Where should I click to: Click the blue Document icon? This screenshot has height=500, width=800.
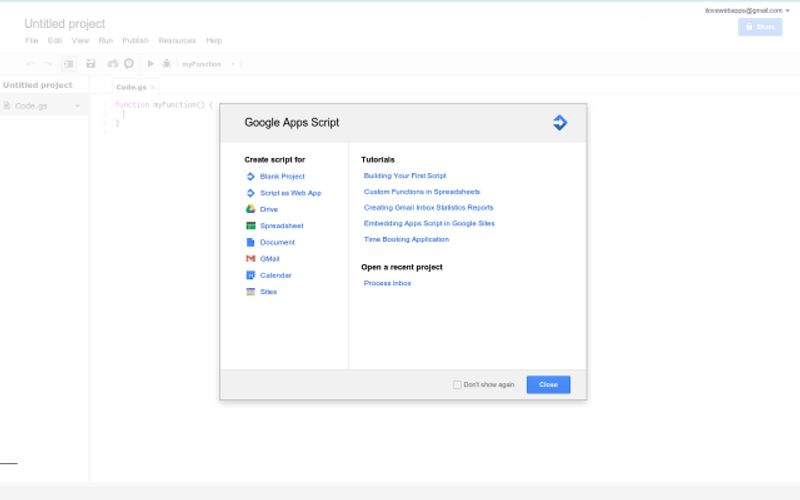[x=251, y=242]
